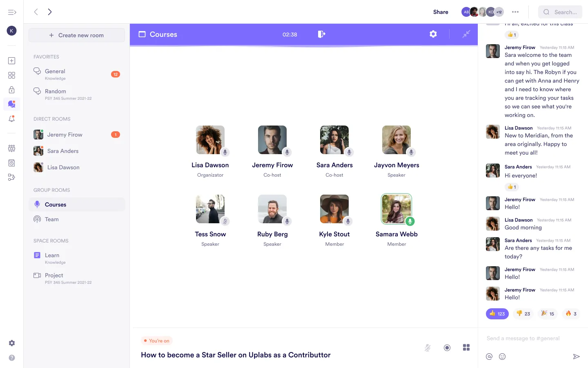Switch to the Team group room

(51, 219)
